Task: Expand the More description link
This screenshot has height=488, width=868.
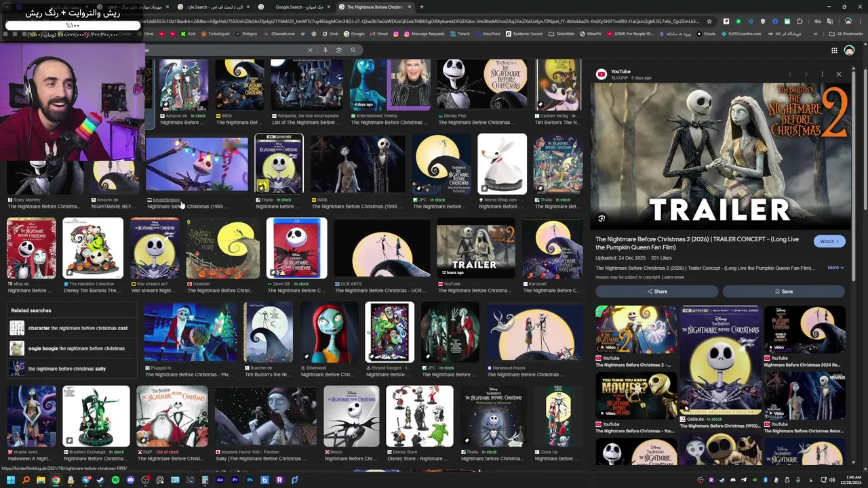Action: pyautogui.click(x=835, y=268)
